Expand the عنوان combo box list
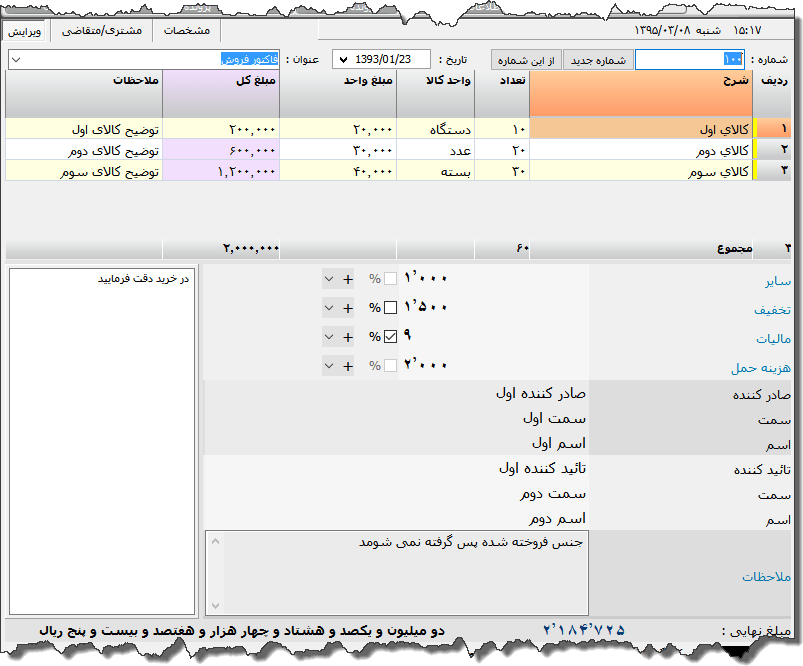 (14, 60)
